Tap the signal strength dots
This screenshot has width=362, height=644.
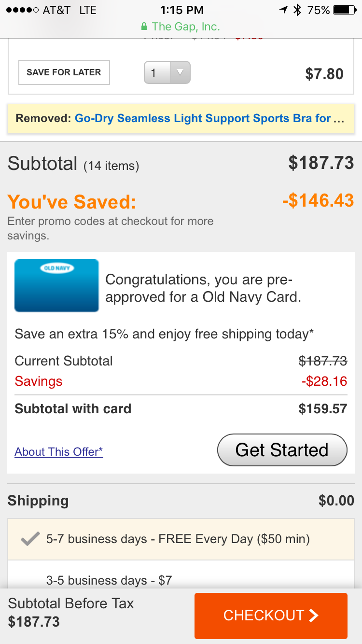[21, 10]
